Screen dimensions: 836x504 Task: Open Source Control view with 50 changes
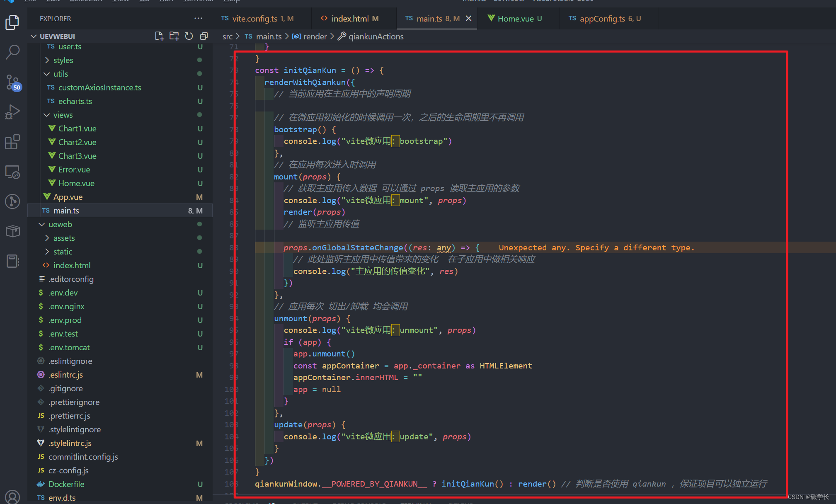click(x=12, y=82)
